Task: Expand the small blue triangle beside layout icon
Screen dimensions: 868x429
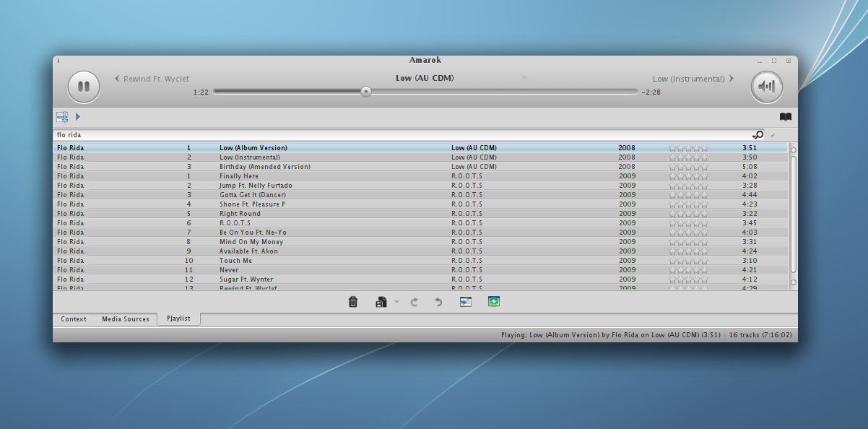Action: coord(78,116)
